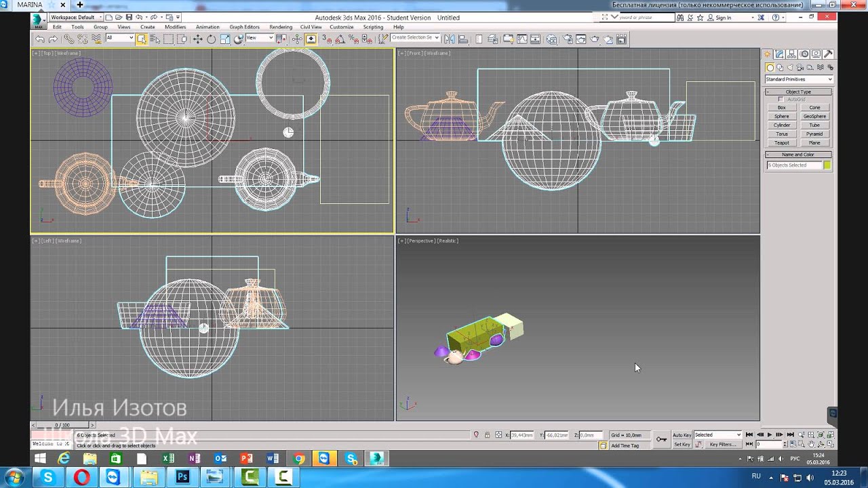Image resolution: width=868 pixels, height=488 pixels.
Task: Open the Key Filters dialog button
Action: coord(723,444)
